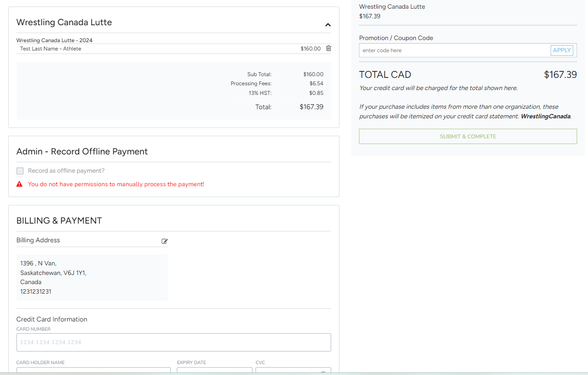Click the Expiry Date field
This screenshot has height=375, width=588.
click(x=214, y=370)
